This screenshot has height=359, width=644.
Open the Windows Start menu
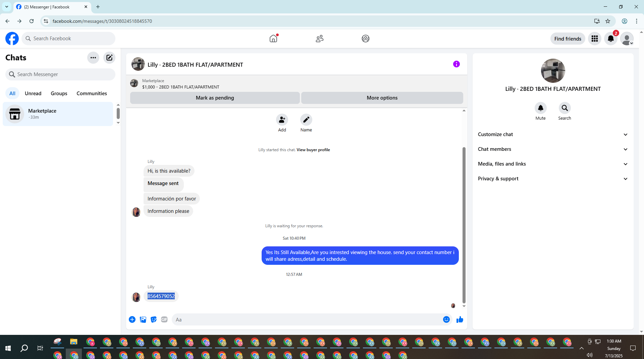[8, 348]
